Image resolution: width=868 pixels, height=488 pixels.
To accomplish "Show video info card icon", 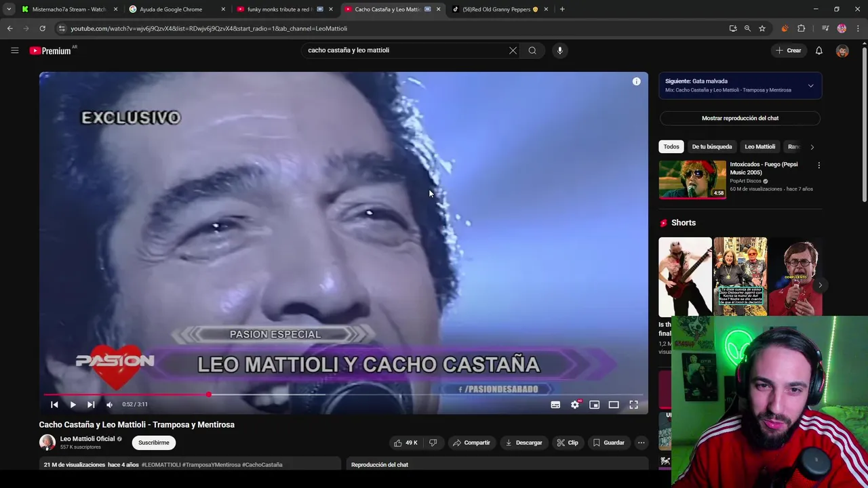I will click(x=636, y=81).
